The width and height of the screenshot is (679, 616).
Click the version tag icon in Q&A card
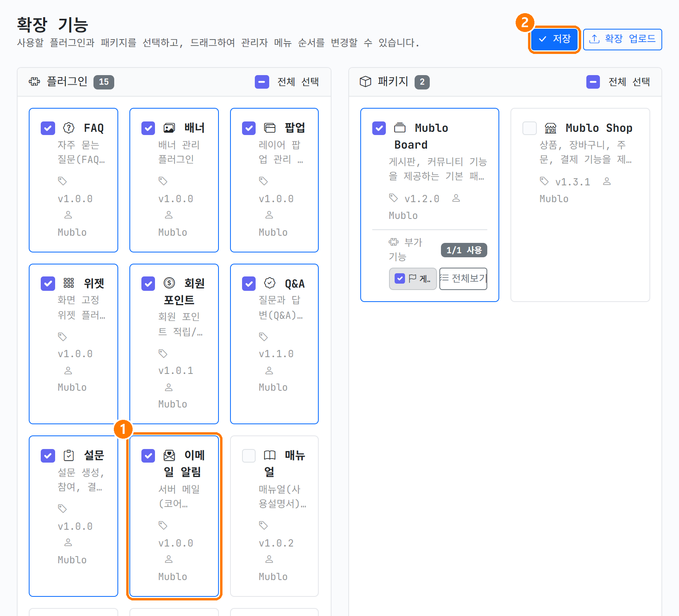tap(263, 337)
